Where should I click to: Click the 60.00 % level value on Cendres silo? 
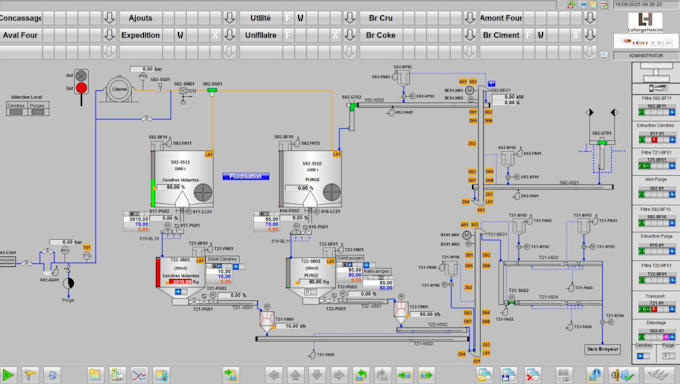172,187
